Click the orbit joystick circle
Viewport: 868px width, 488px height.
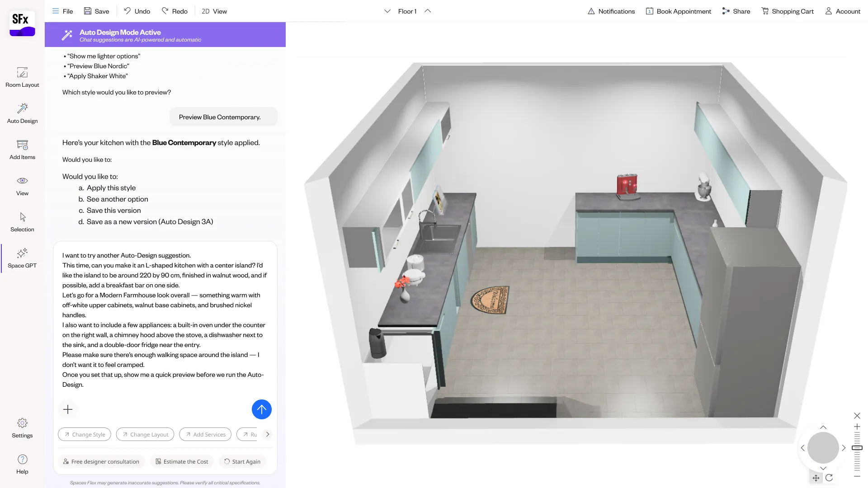[x=823, y=448]
